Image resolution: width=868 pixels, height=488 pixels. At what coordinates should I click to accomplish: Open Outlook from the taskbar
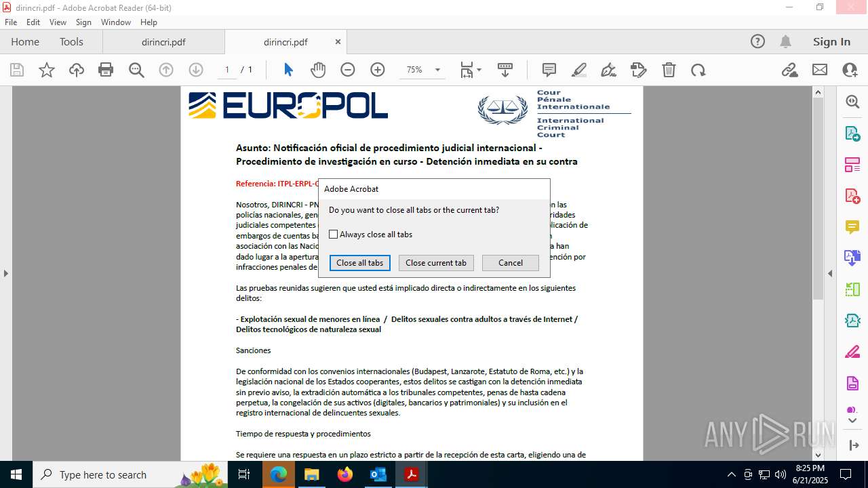378,474
